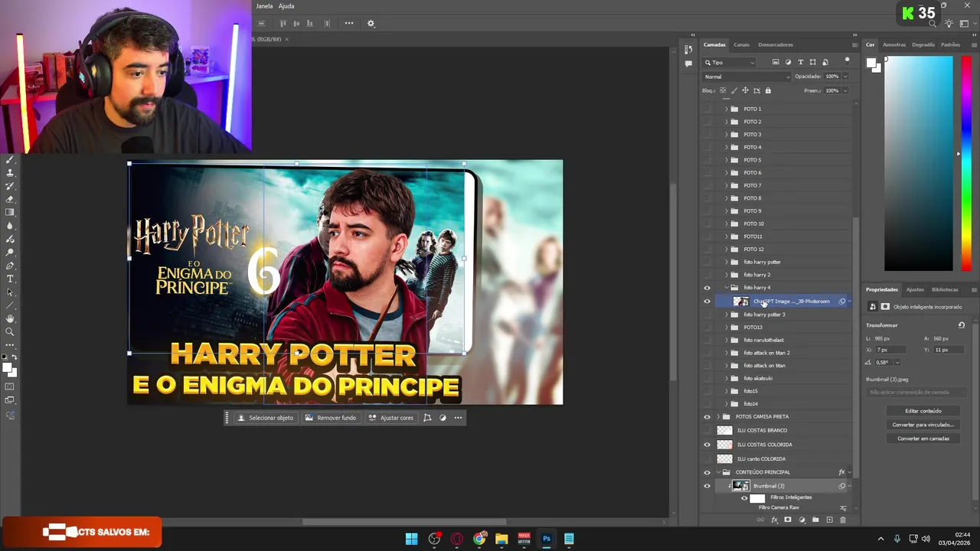Reset transform in Properties panel
The height and width of the screenshot is (551, 980).
[x=962, y=325]
